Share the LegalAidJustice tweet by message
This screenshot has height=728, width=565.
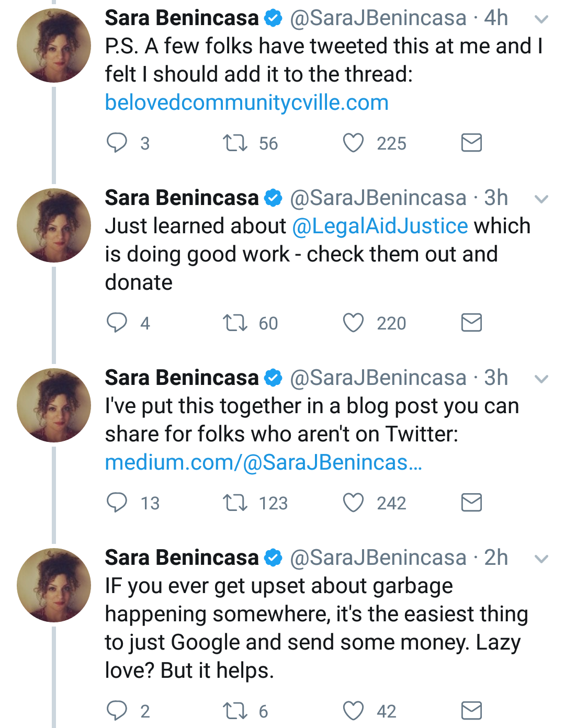[x=471, y=323]
